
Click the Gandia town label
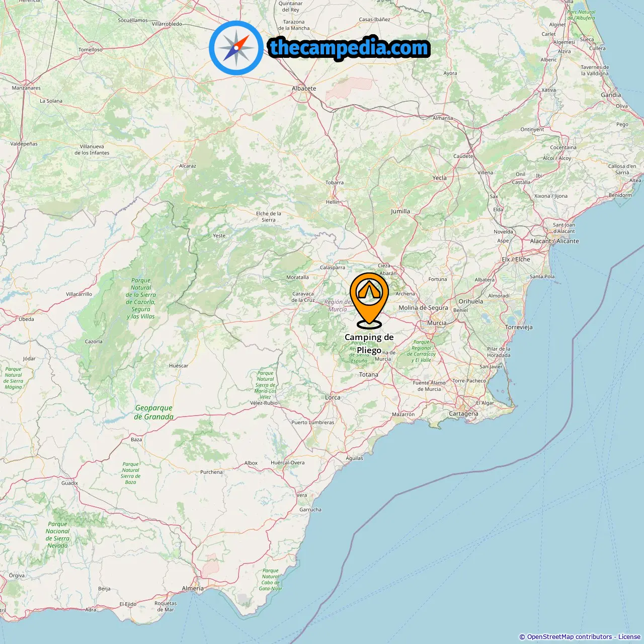pos(611,95)
